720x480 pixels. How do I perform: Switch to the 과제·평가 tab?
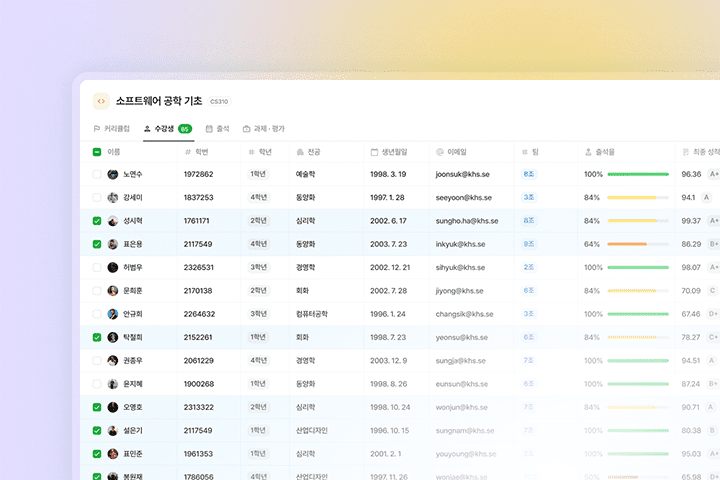coord(264,129)
